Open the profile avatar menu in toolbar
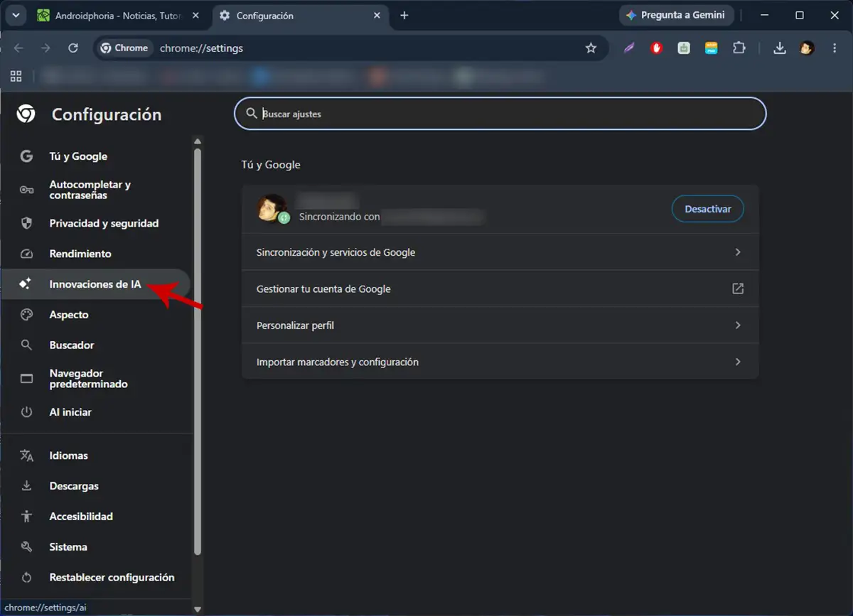The height and width of the screenshot is (616, 853). coord(807,48)
